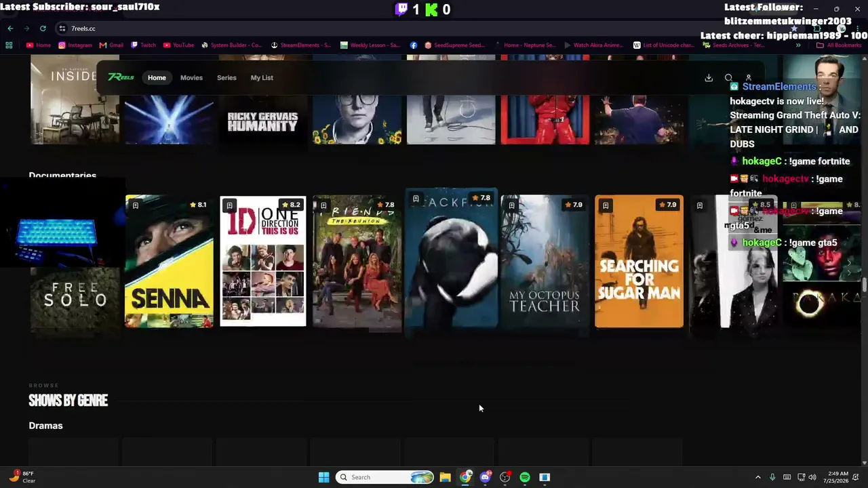Go to the Home tab in 7Reels
Image resolution: width=868 pixels, height=488 pixels.
pyautogui.click(x=157, y=78)
